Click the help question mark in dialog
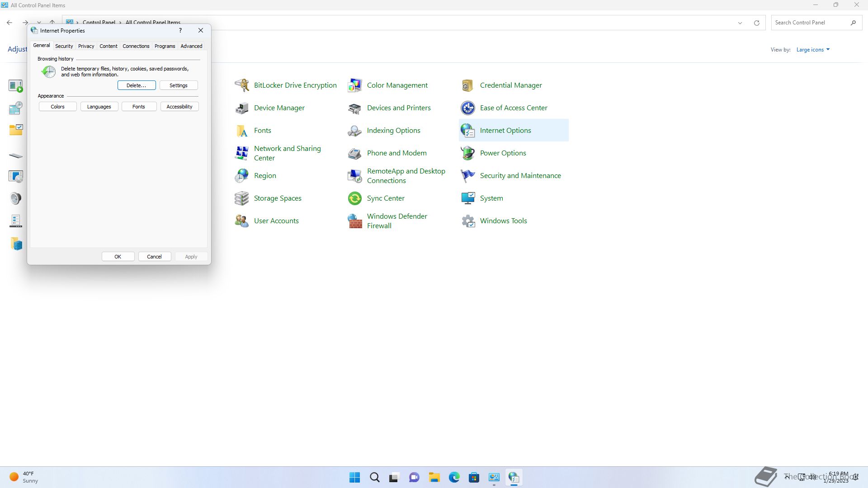 (180, 30)
